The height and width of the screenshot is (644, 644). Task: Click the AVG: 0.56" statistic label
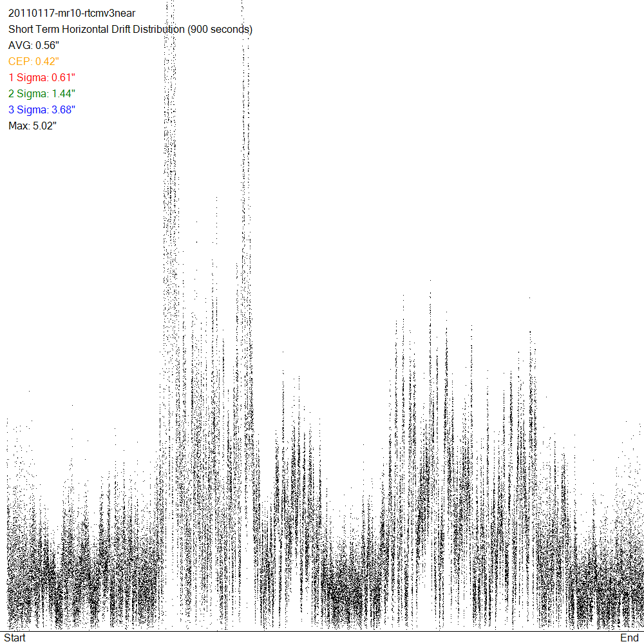pos(33,46)
